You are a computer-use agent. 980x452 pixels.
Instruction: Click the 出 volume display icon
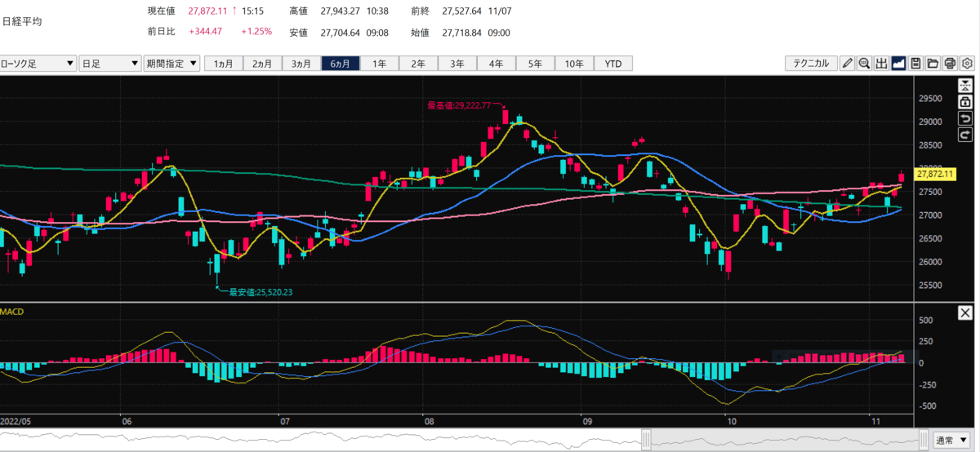882,64
